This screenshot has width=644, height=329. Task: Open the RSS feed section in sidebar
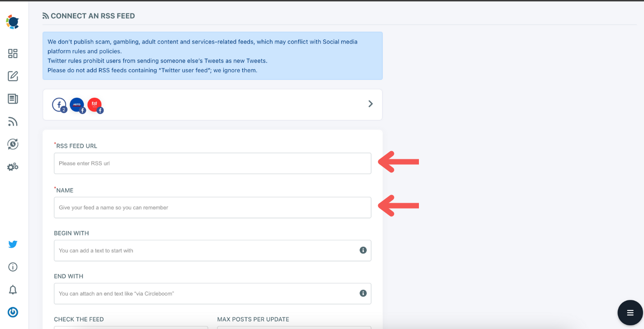[13, 121]
